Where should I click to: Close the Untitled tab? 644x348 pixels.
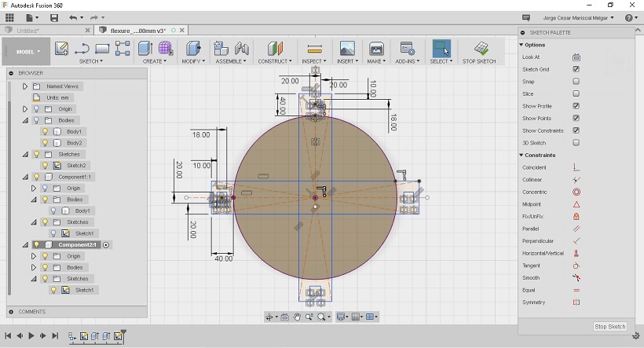click(87, 30)
